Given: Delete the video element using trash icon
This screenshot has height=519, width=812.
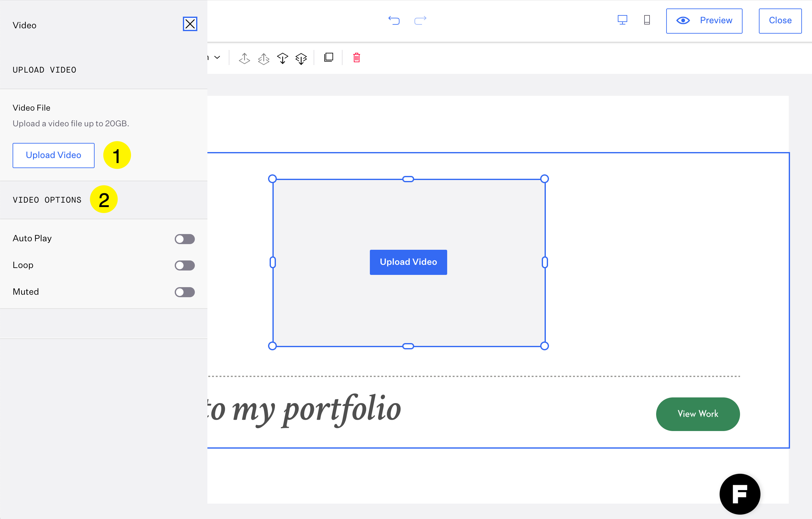Looking at the screenshot, I should [x=357, y=58].
